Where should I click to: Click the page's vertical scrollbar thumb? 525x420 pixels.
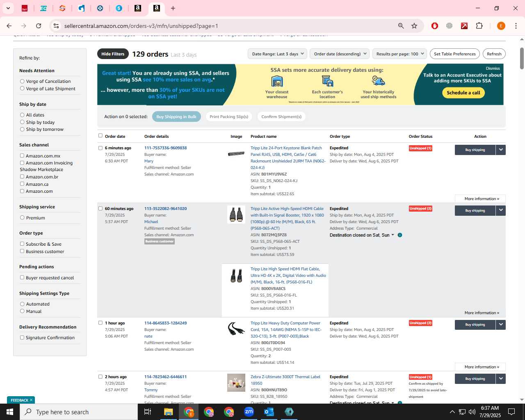click(522, 58)
